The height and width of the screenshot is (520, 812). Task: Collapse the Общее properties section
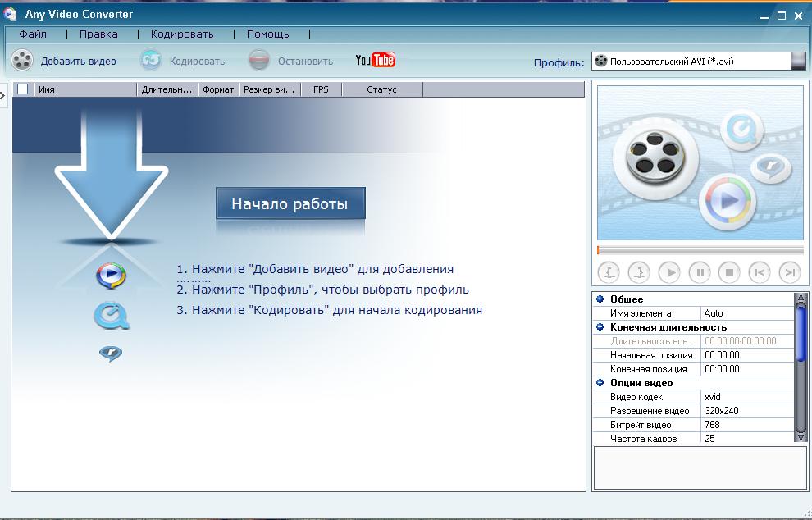(600, 299)
